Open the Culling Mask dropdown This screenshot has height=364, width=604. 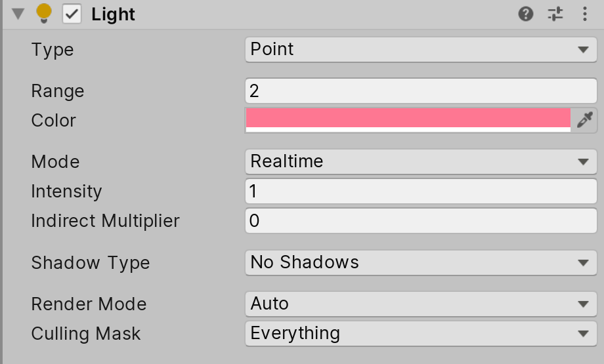point(421,333)
